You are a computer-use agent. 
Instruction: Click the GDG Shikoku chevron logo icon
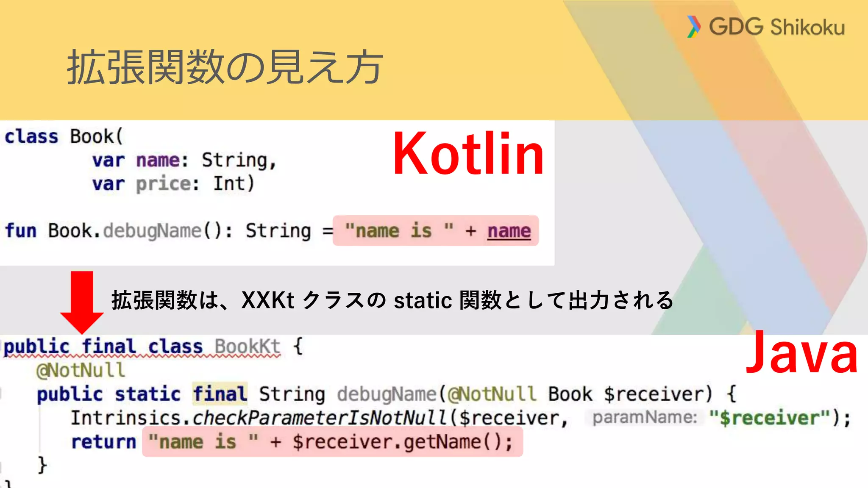tap(693, 27)
